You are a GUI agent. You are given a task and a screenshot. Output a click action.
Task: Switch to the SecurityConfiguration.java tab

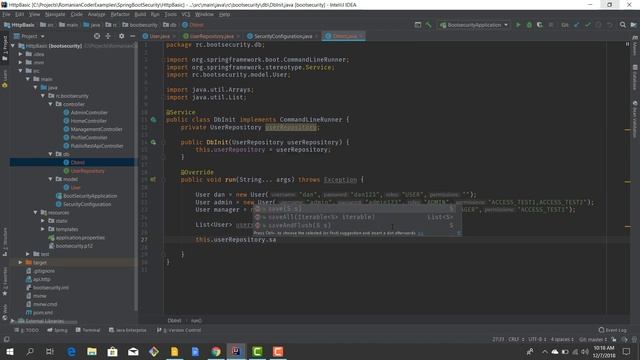coord(283,36)
